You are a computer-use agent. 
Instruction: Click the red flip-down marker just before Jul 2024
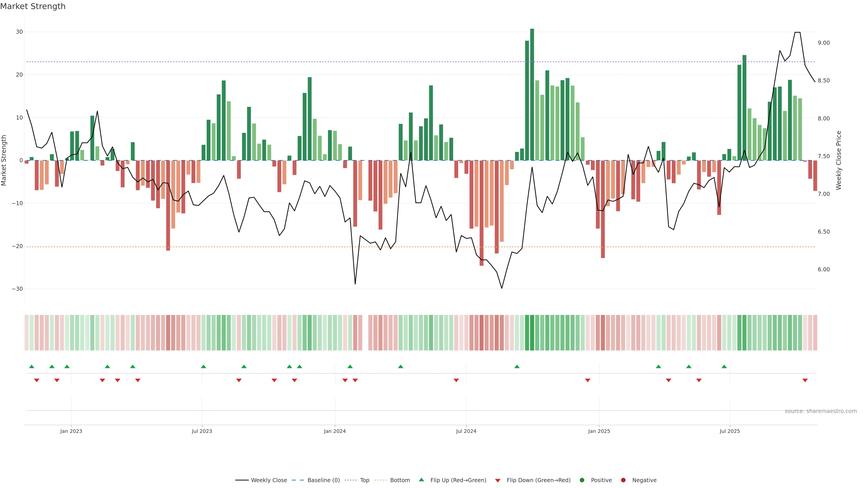456,380
